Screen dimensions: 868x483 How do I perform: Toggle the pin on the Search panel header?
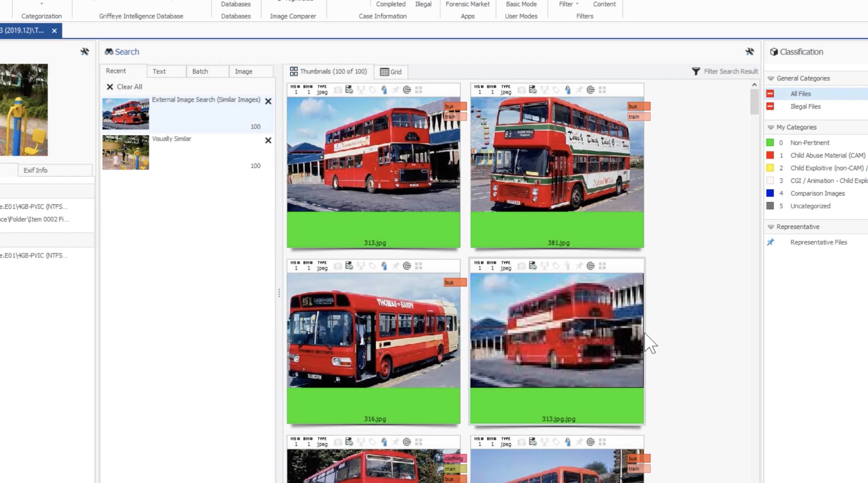pos(750,51)
